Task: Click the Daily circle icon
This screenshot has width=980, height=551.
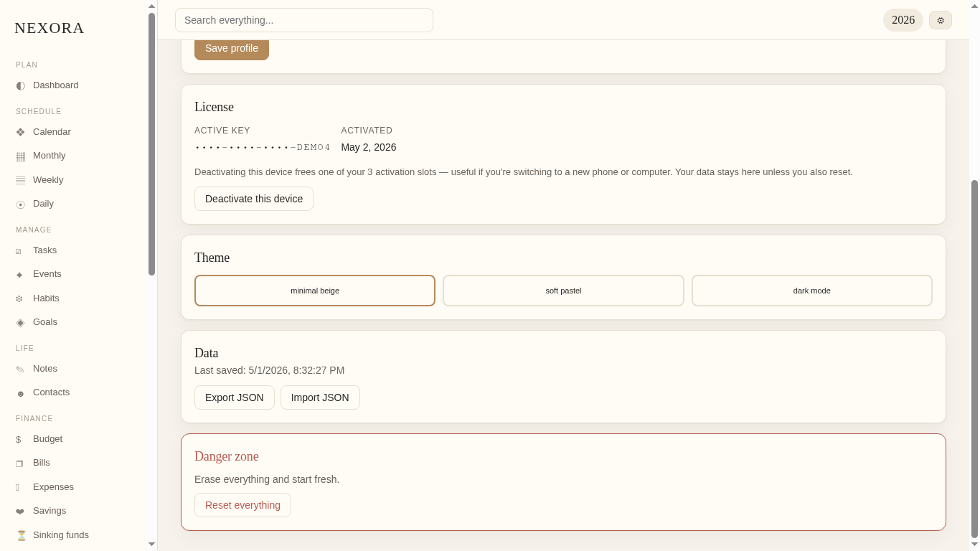Action: coord(20,204)
